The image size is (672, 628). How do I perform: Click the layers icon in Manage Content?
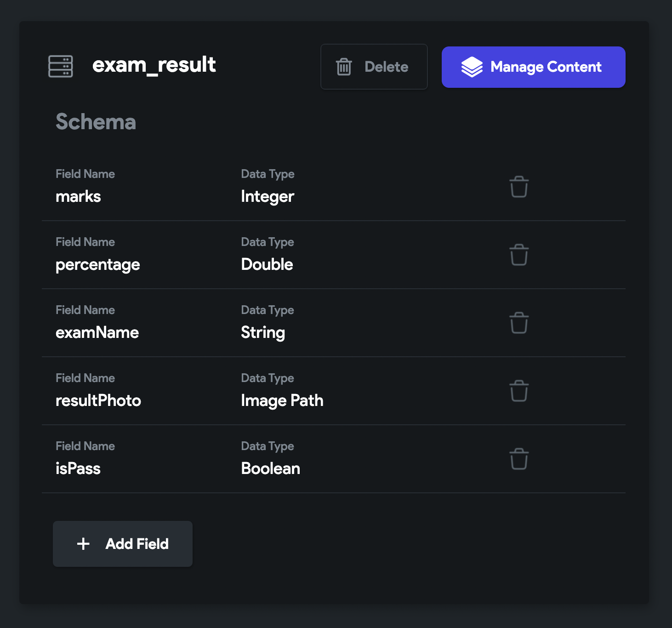[472, 67]
